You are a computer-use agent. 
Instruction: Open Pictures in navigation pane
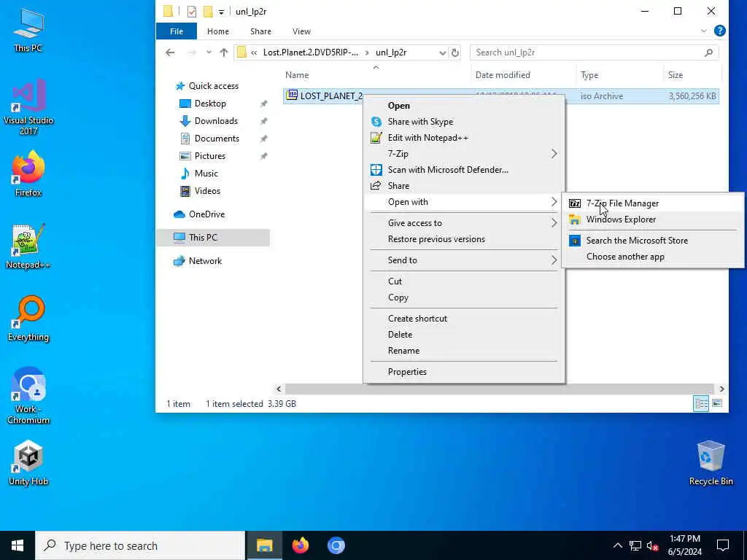point(209,156)
